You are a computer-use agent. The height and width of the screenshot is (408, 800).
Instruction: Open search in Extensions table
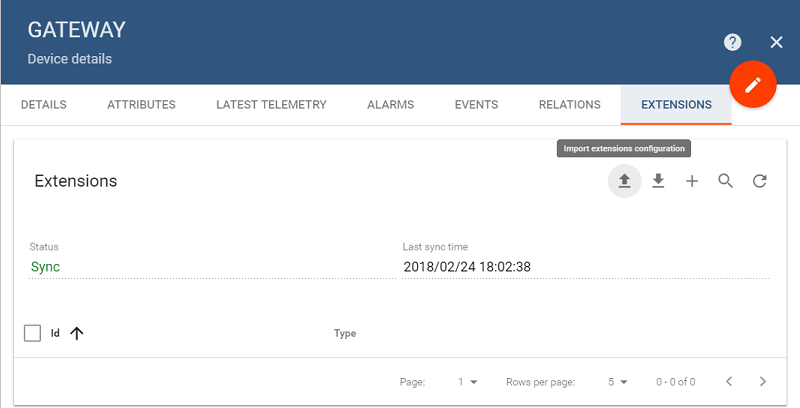[x=726, y=181]
